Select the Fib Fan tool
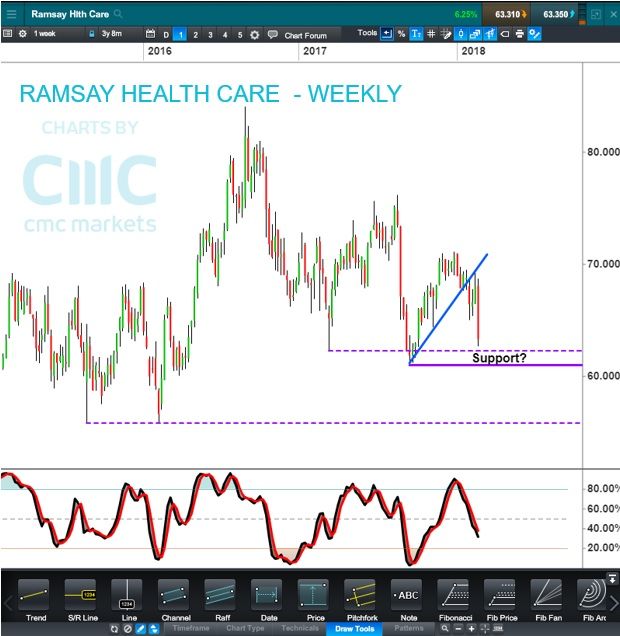 547,596
